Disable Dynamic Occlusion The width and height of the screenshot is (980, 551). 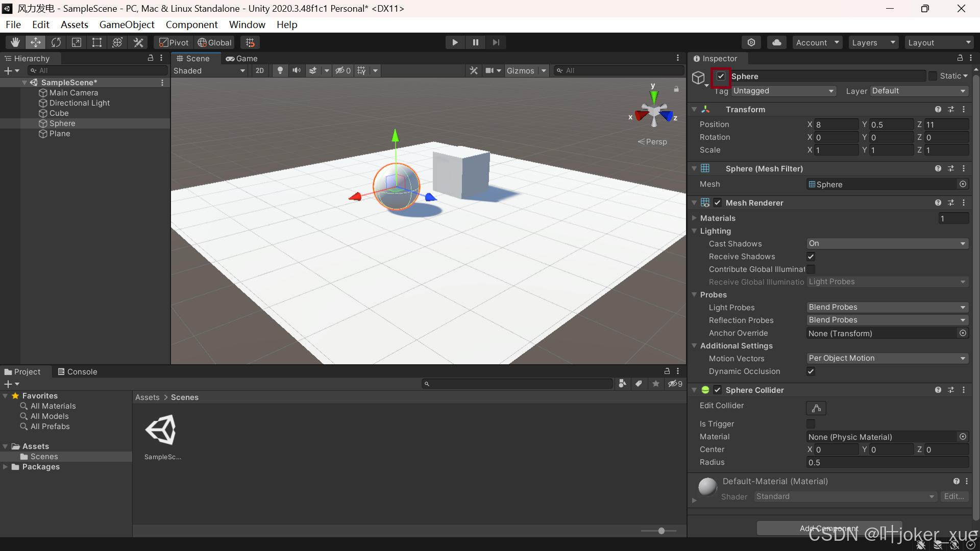point(811,371)
